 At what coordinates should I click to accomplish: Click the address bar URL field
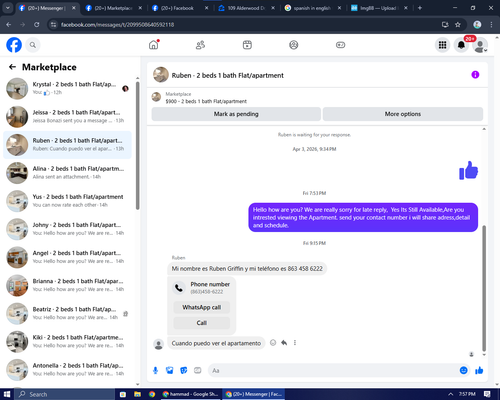247,25
